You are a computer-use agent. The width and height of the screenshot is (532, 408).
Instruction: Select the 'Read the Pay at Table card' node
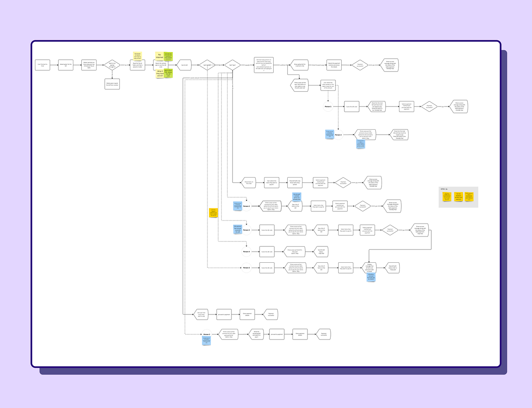[138, 65]
